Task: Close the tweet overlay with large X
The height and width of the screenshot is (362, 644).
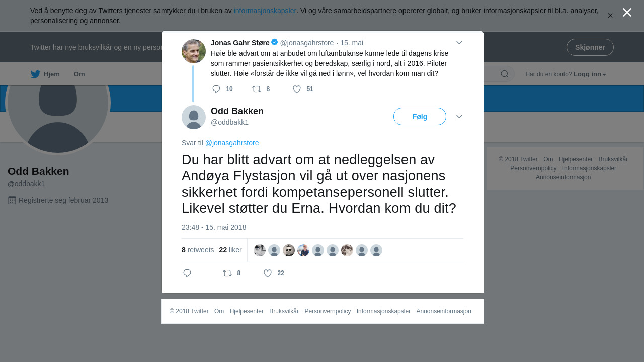Action: (x=627, y=13)
